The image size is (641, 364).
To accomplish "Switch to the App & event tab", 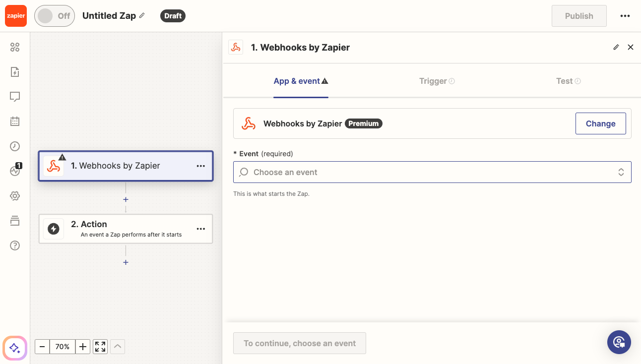I will (x=301, y=81).
